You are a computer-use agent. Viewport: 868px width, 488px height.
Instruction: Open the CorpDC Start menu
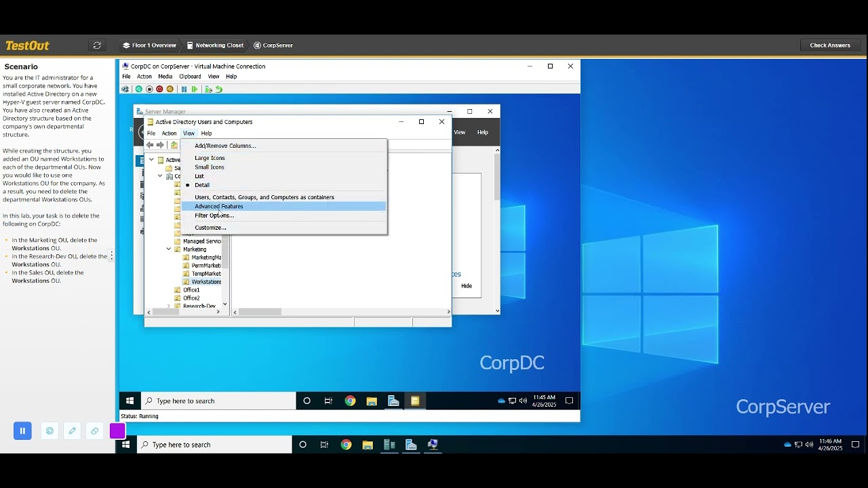[x=130, y=401]
